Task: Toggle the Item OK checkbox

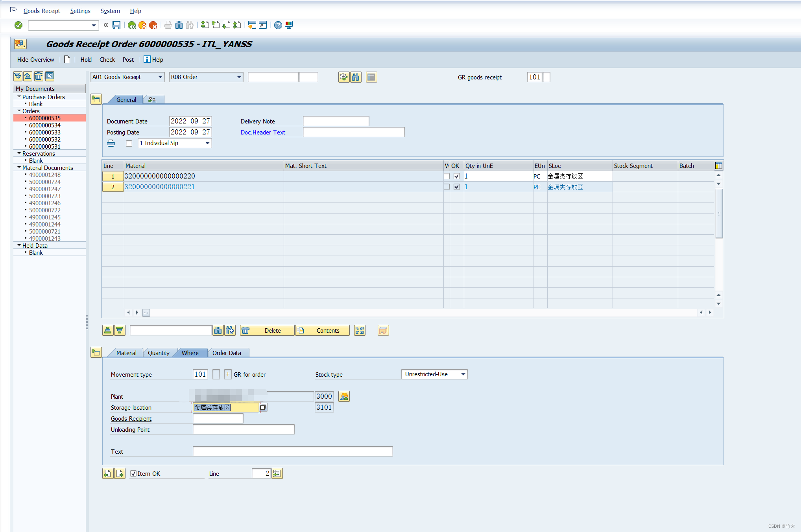Action: click(133, 473)
